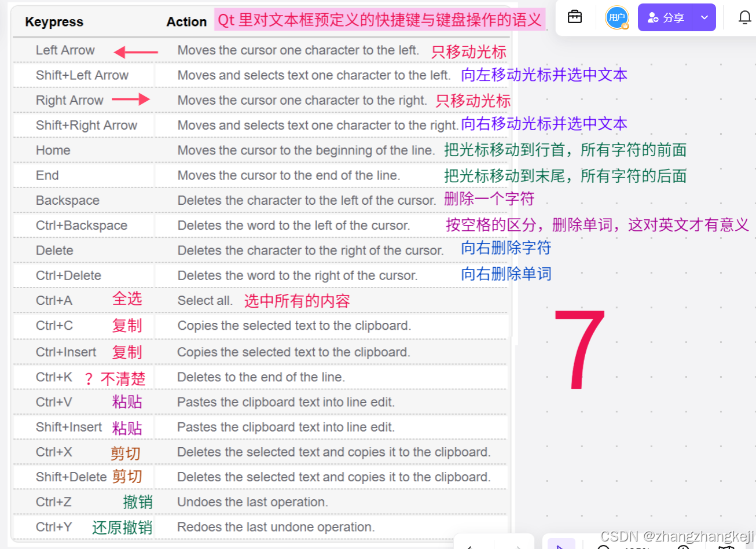Click the 'Home' keypress cell
The image size is (756, 549).
(53, 150)
